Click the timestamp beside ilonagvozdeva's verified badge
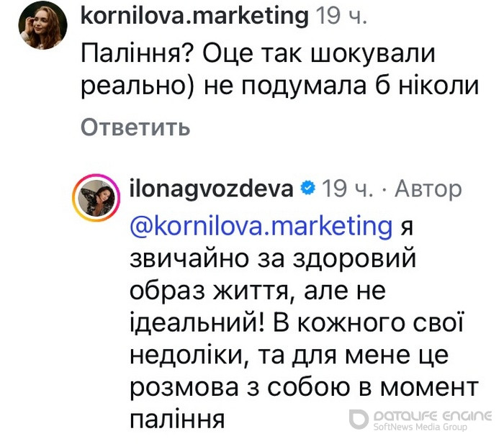Viewport: 504px width, 444px height. [x=346, y=189]
